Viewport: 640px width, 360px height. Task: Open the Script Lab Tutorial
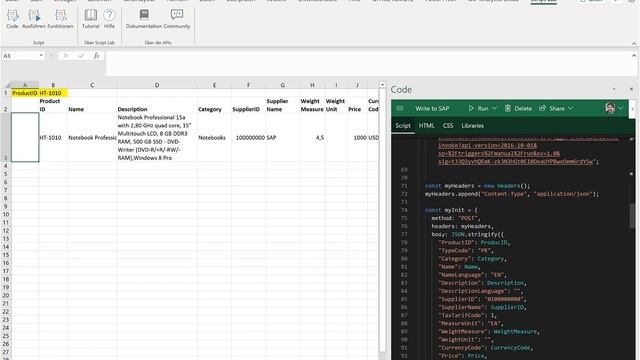point(91,16)
